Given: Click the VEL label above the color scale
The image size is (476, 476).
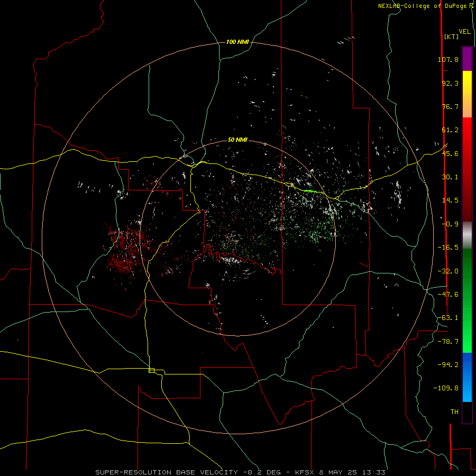Looking at the screenshot, I should click(x=465, y=32).
